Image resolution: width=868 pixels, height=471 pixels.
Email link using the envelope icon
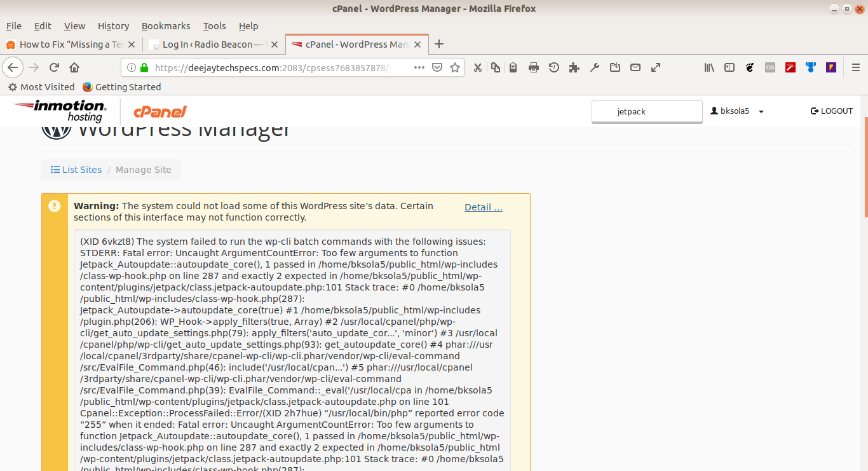(x=635, y=67)
